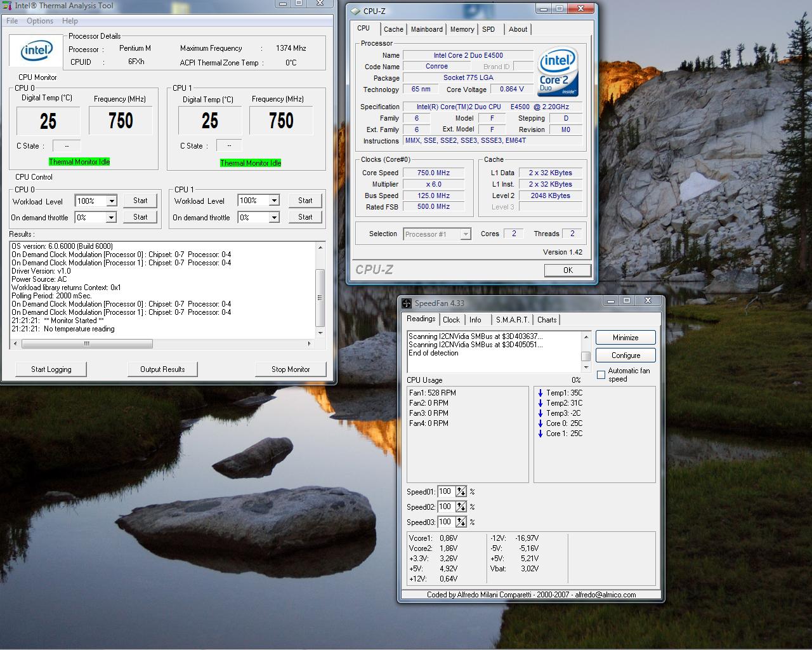Open the Help menu
The image size is (812, 650).
pyautogui.click(x=70, y=21)
